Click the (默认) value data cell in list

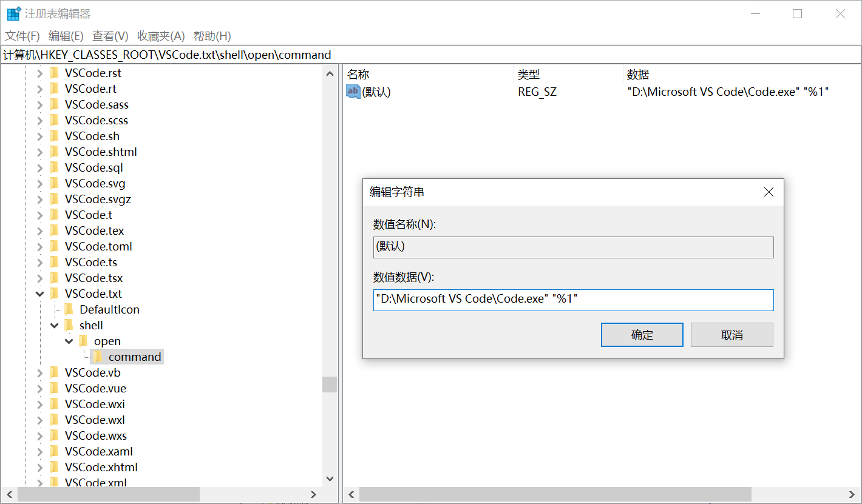728,92
